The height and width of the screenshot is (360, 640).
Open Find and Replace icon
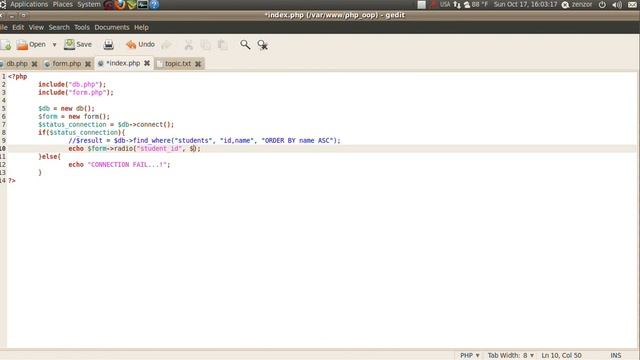[x=262, y=45]
